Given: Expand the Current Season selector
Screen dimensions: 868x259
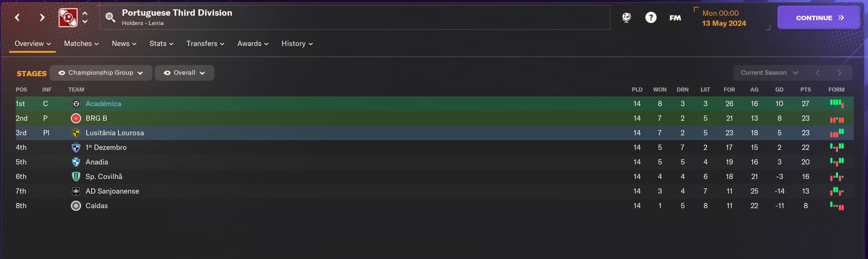Looking at the screenshot, I should pyautogui.click(x=769, y=73).
